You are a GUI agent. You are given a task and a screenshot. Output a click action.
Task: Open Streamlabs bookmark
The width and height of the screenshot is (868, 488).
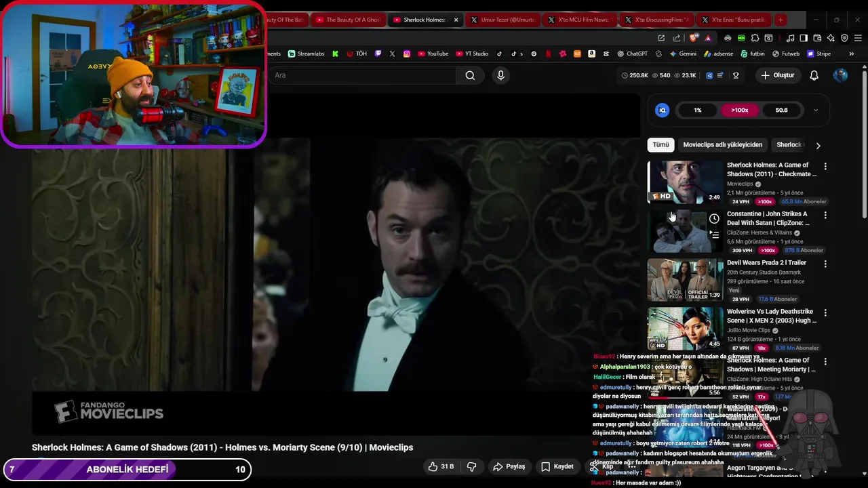[306, 54]
